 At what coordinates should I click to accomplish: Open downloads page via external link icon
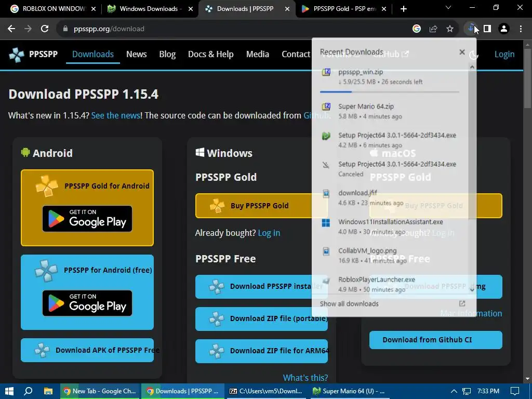(462, 303)
